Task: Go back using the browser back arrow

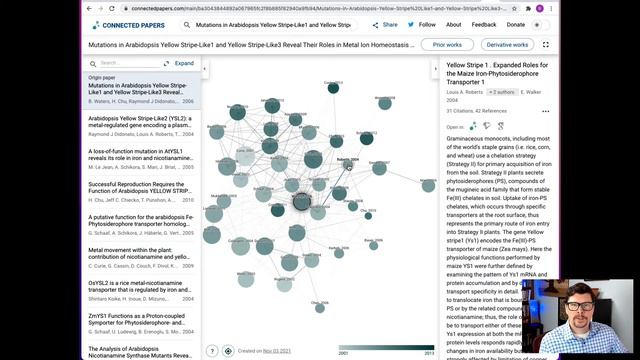Action: pos(89,9)
